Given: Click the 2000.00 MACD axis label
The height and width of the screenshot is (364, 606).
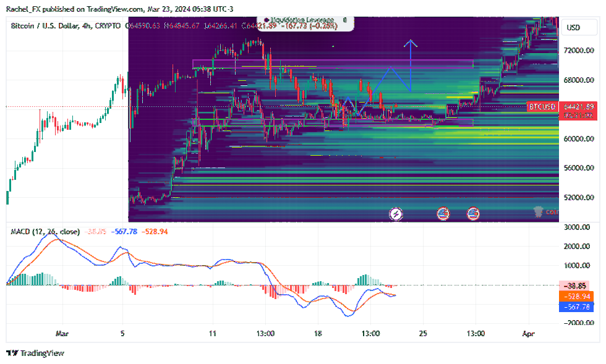Looking at the screenshot, I should pos(576,247).
